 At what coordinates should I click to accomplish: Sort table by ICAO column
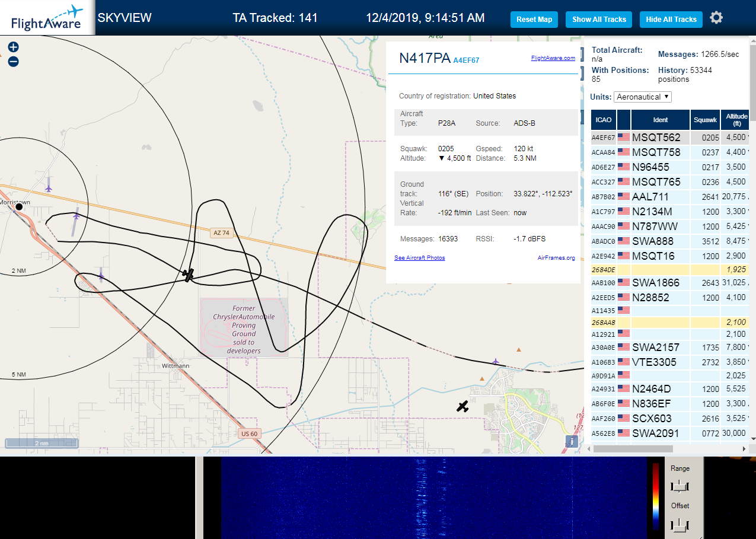pyautogui.click(x=604, y=120)
